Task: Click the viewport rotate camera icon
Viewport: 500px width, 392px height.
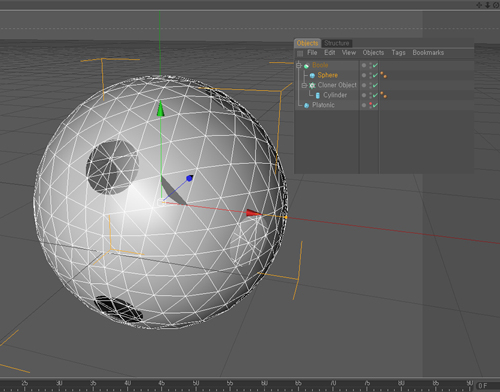Action: pos(496,5)
